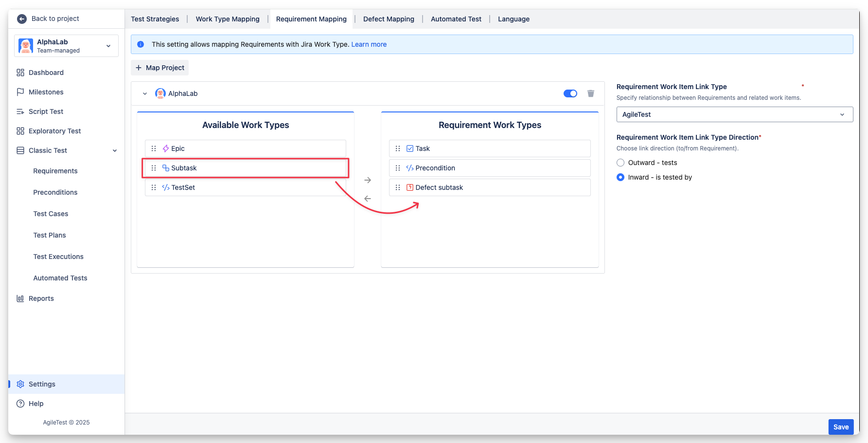Follow the Learn more link
The height and width of the screenshot is (443, 868).
(369, 44)
